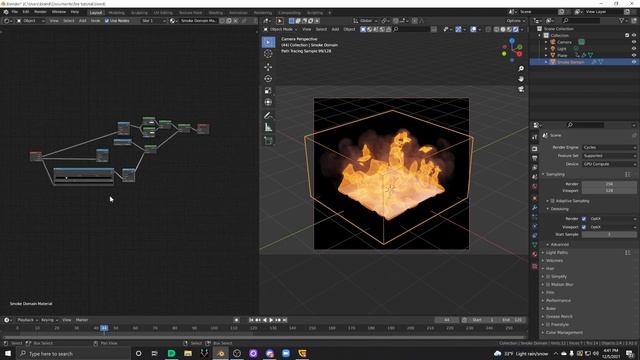
Task: Hide the Camera object with eye icon
Action: [634, 42]
